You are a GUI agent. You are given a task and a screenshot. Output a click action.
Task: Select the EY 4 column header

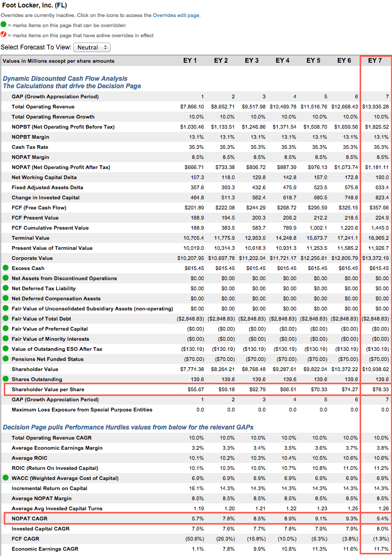click(283, 61)
